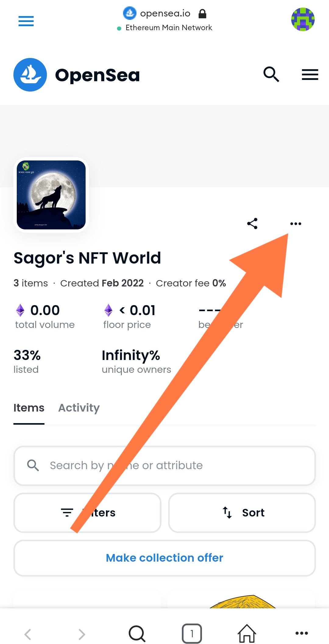Focus the search by name or attribute field
Screen dimensions: 329x644
tap(164, 466)
